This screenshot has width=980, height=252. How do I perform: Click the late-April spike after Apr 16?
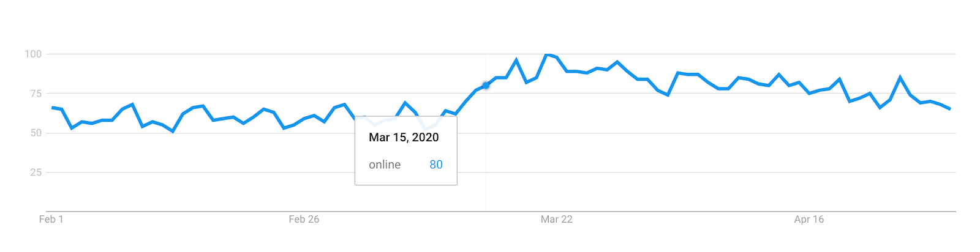900,77
